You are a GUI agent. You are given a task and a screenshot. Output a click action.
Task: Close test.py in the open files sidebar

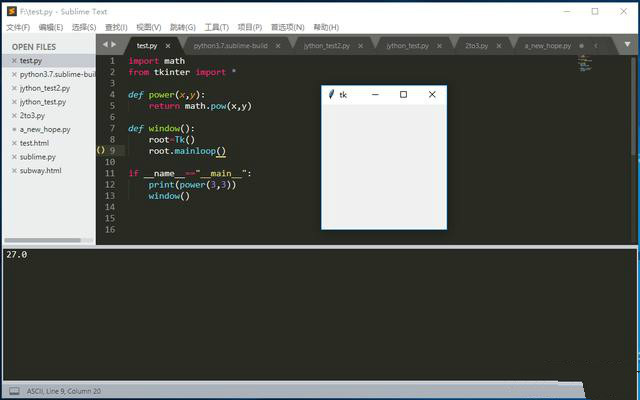coord(14,60)
